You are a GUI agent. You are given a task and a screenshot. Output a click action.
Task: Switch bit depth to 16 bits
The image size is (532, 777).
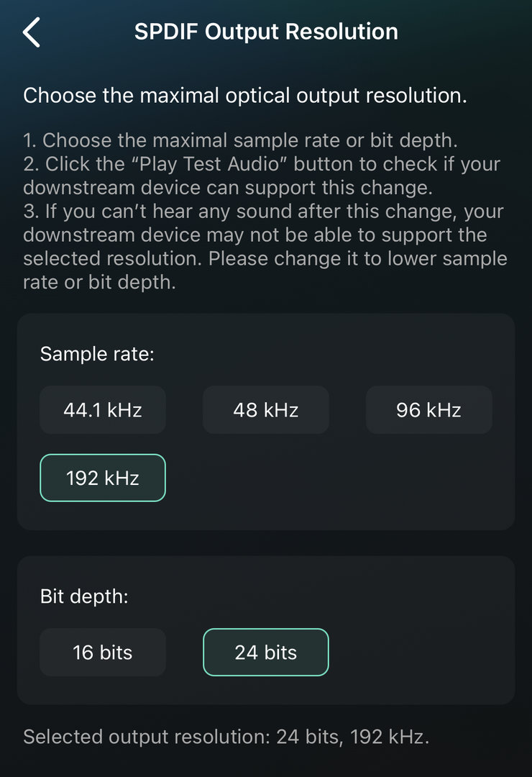pos(103,653)
